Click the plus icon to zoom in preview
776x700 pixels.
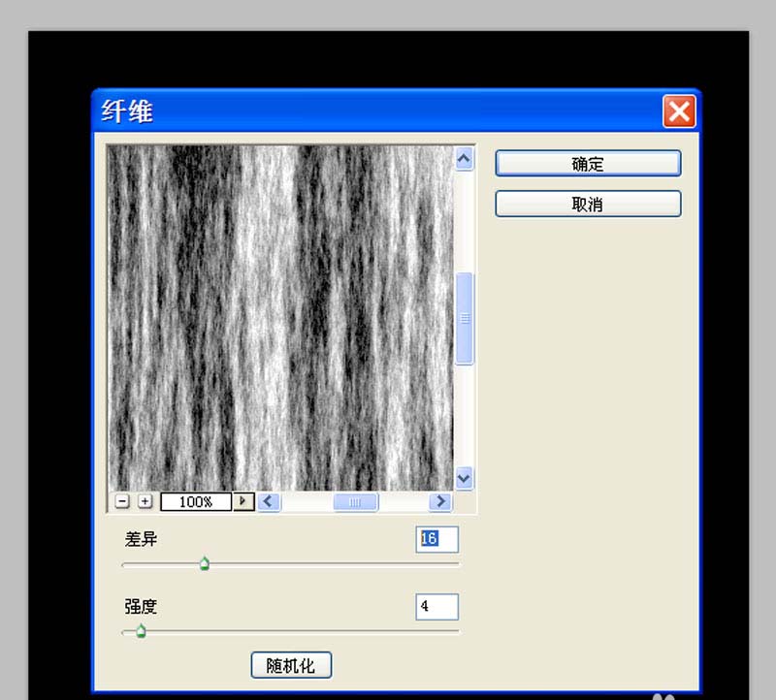click(145, 501)
